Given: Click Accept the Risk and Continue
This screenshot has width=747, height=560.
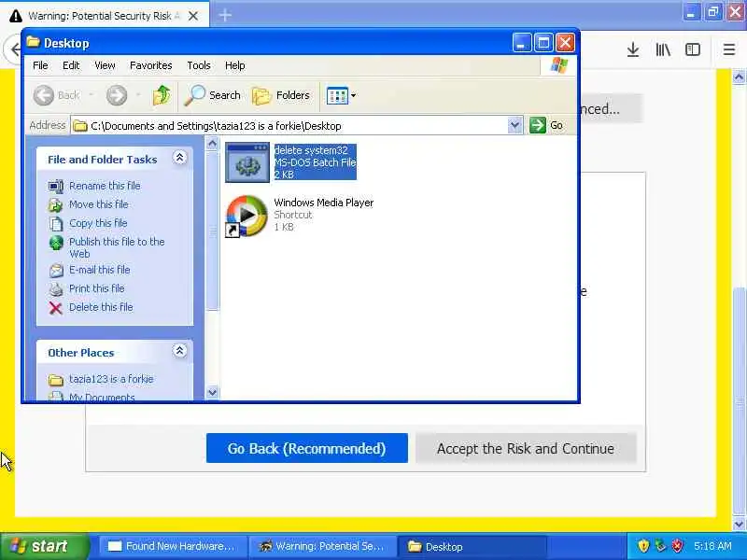Looking at the screenshot, I should 526,448.
